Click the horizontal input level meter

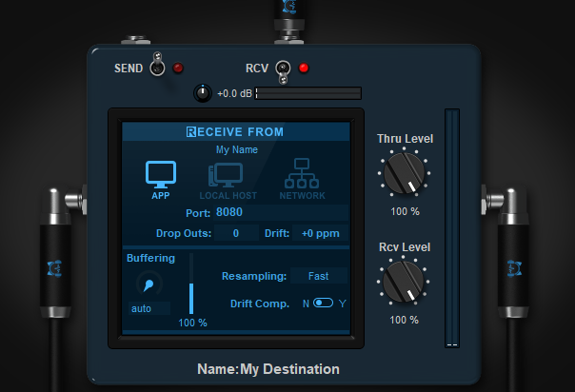point(308,93)
